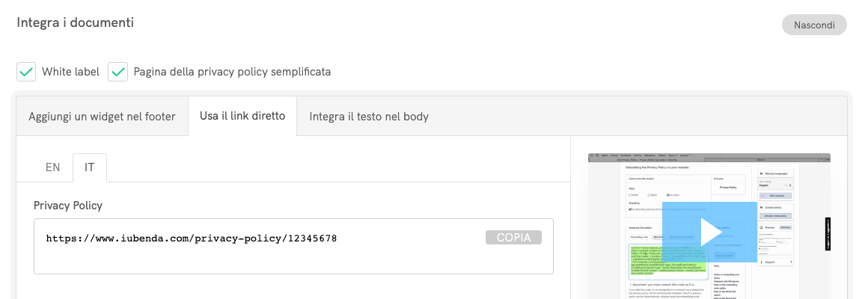
Task: Copy the privacy policy link with COPIA
Action: (x=513, y=238)
